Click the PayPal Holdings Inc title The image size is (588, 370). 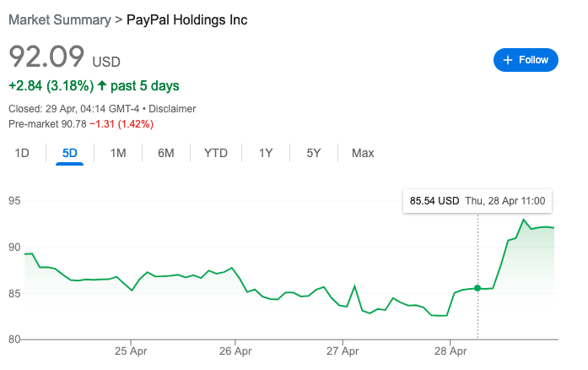[x=186, y=19]
